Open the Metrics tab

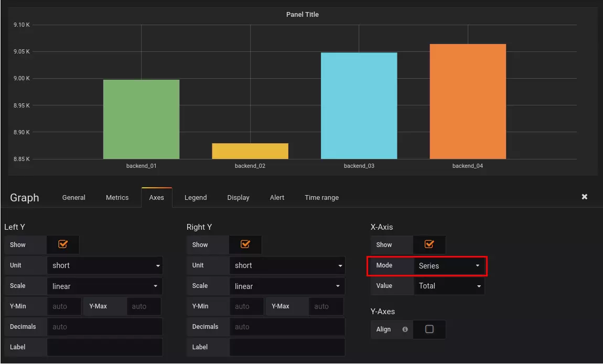pos(117,197)
